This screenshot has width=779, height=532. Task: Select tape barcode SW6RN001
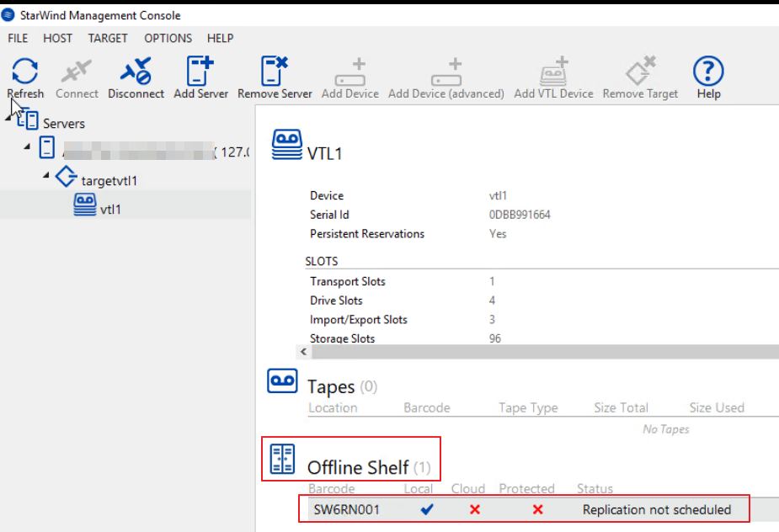(x=347, y=509)
